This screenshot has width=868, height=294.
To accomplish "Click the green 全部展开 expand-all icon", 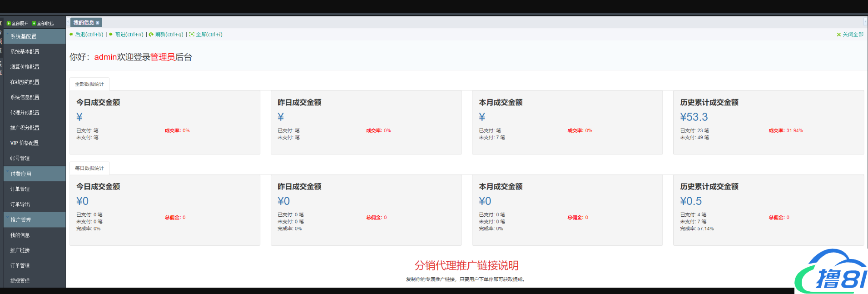I will point(9,24).
